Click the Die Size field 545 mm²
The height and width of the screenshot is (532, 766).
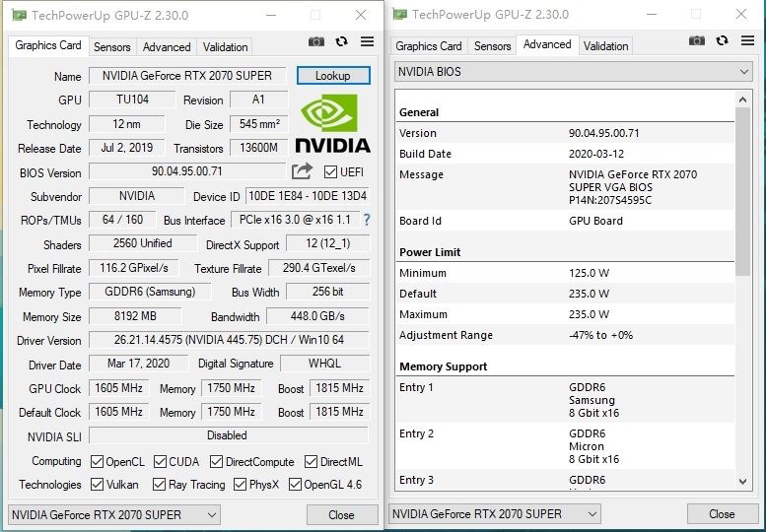259,124
